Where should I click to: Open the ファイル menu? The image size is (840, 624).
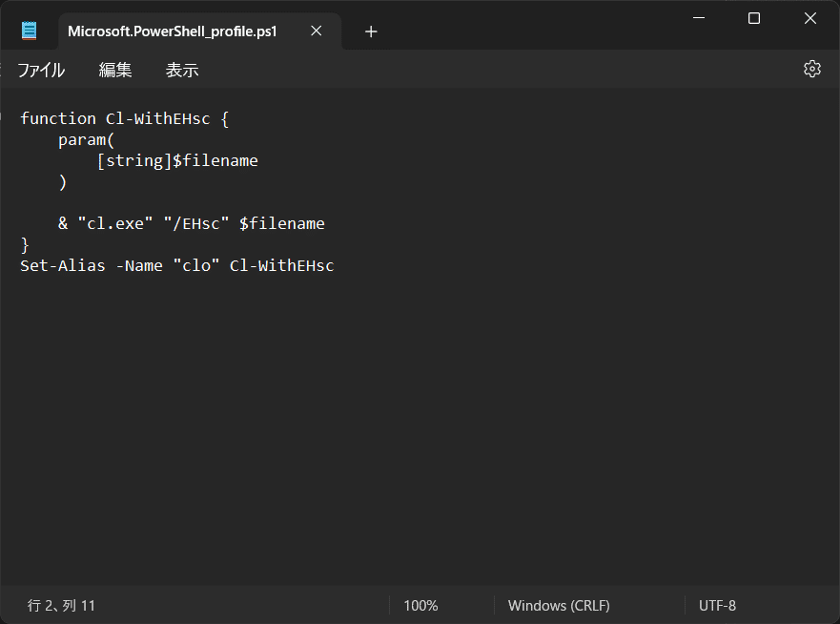click(x=41, y=69)
